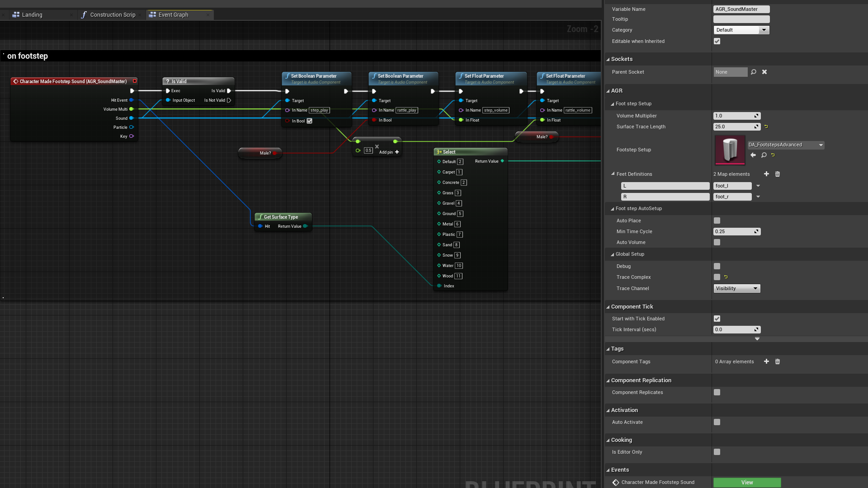868x488 pixels.
Task: Add a Component Tags array element
Action: click(766, 361)
